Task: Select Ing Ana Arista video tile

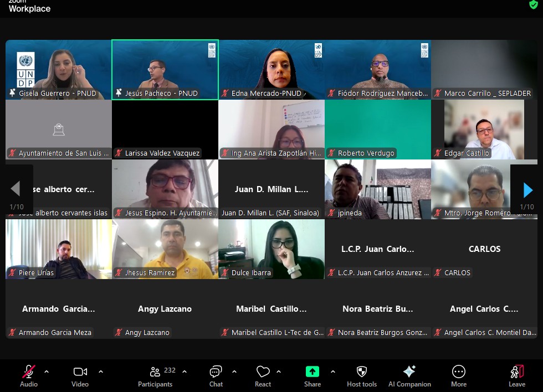Action: tap(271, 130)
